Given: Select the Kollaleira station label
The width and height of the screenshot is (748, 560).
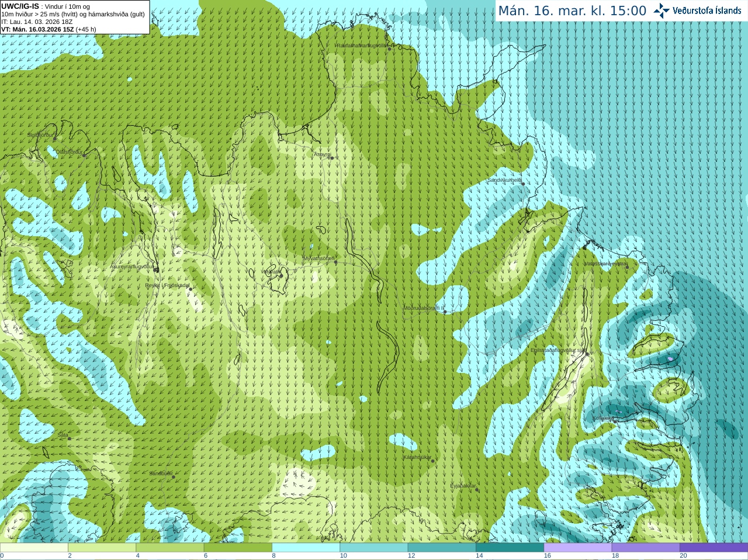Looking at the screenshot, I should click(x=603, y=418).
